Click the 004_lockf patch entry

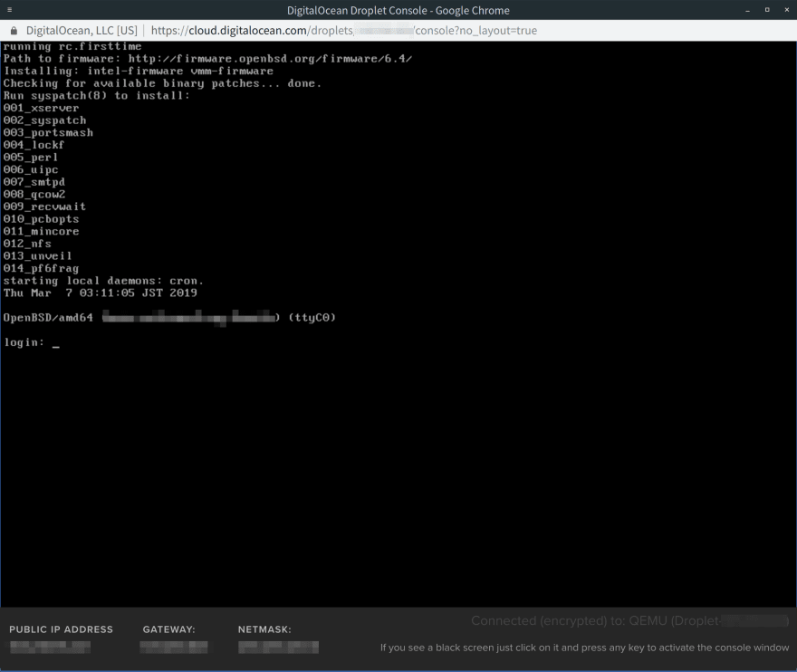click(x=34, y=145)
